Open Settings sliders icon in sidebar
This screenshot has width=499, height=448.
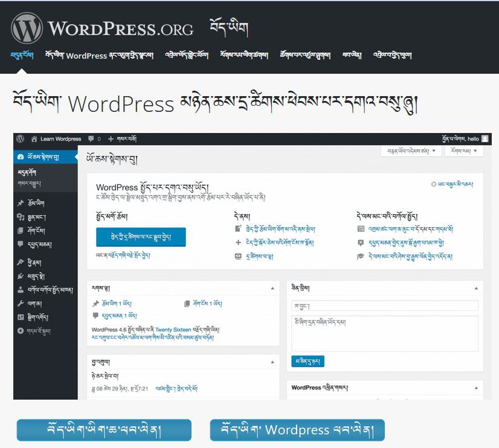pyautogui.click(x=21, y=317)
